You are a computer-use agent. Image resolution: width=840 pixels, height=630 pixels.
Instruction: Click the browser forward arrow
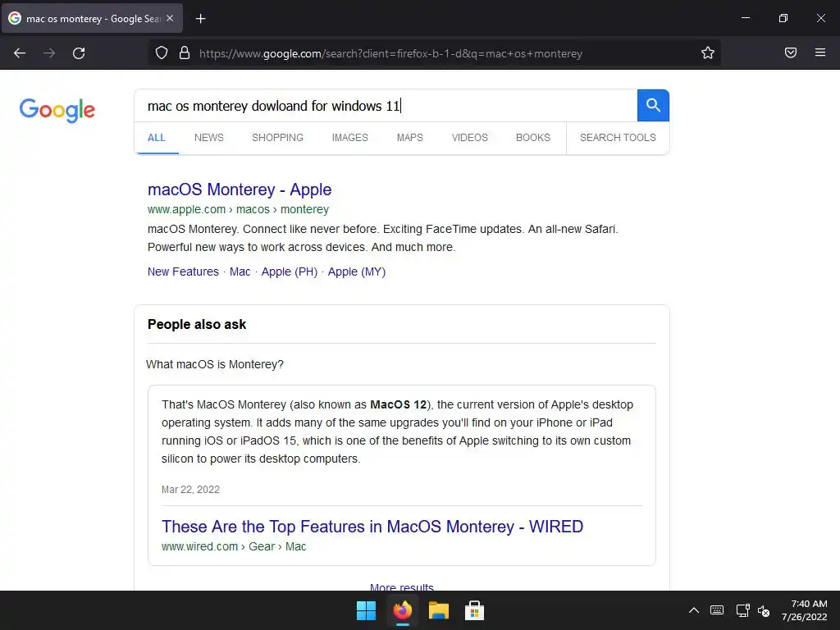[x=49, y=53]
